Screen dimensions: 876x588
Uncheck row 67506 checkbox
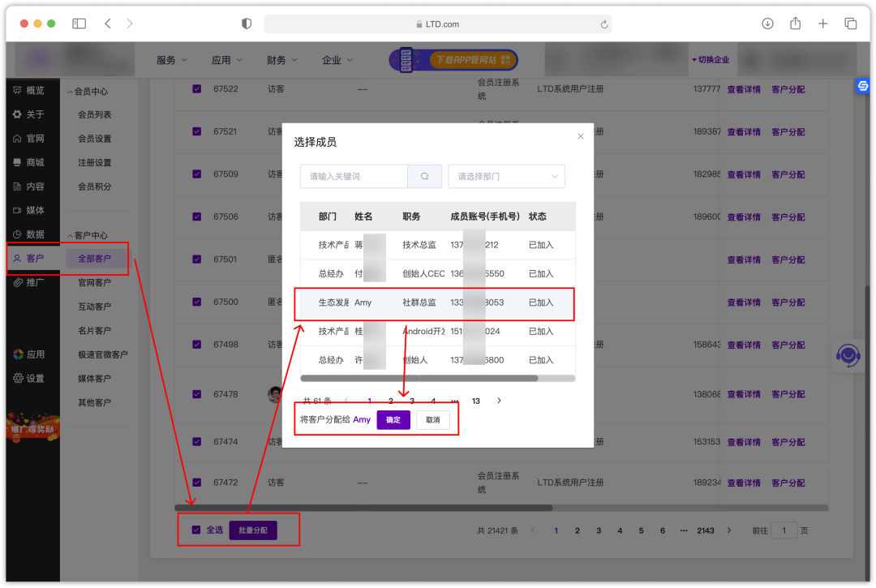[x=196, y=216]
